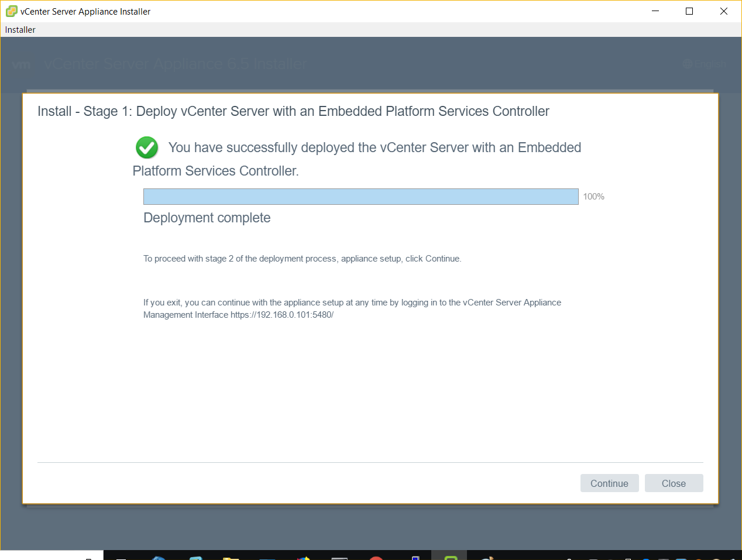This screenshot has width=742, height=560.
Task: Click the Close button in the dialog
Action: tap(674, 483)
